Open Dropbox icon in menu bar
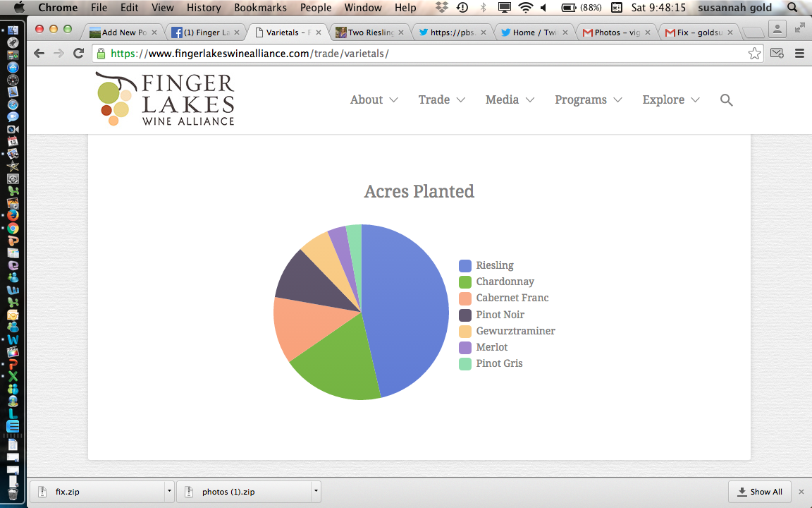This screenshot has width=812, height=508. pos(442,8)
